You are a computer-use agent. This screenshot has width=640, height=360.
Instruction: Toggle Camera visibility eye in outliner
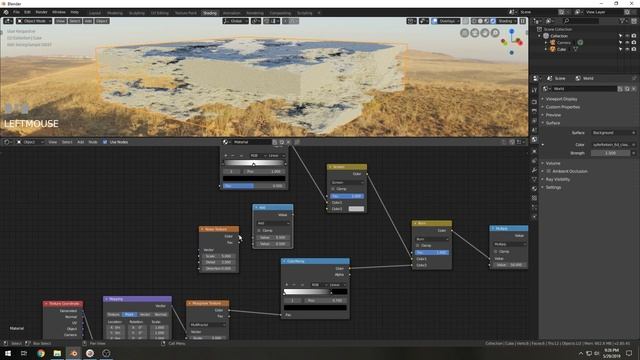[x=627, y=42]
